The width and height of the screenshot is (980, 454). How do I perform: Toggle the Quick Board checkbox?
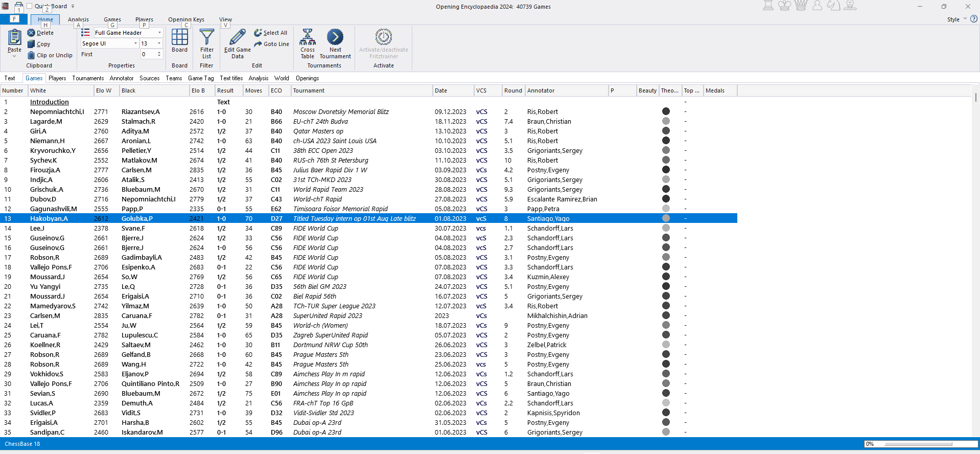pyautogui.click(x=30, y=6)
